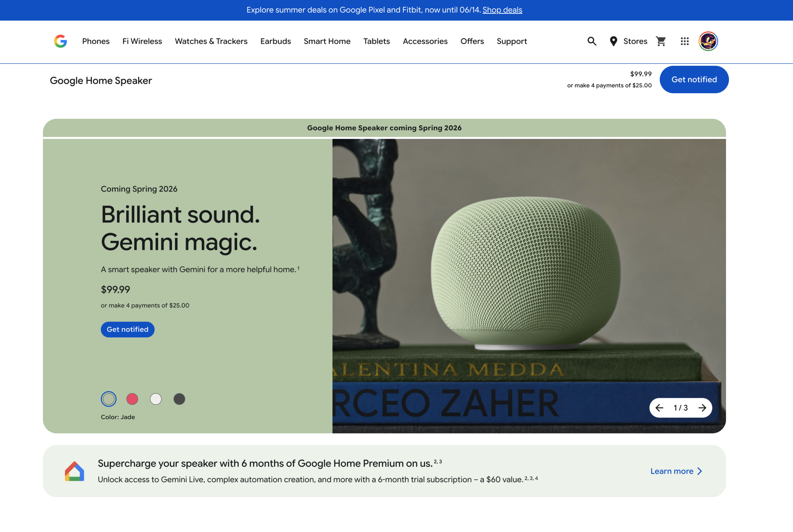Click the 'Brilliant sound. Gemini magic.' headline
Viewport: 793px width, 532px height.
(180, 228)
